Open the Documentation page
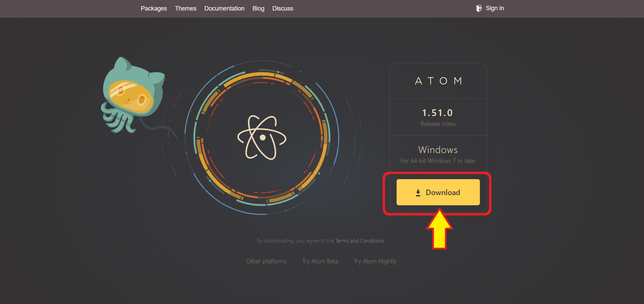 [x=224, y=8]
